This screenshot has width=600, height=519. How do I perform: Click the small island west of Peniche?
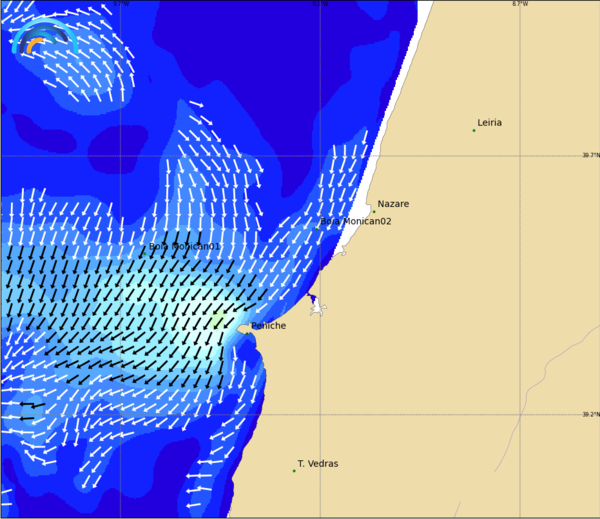click(x=220, y=319)
